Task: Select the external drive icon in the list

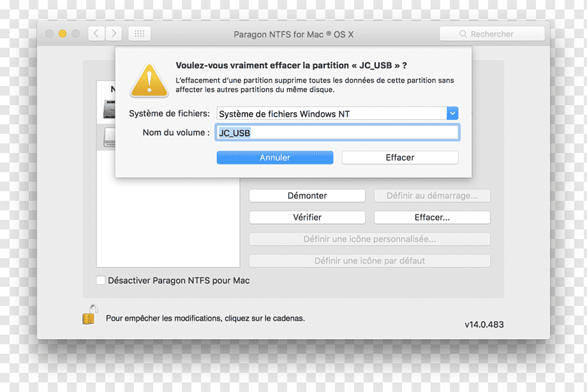Action: (x=109, y=137)
